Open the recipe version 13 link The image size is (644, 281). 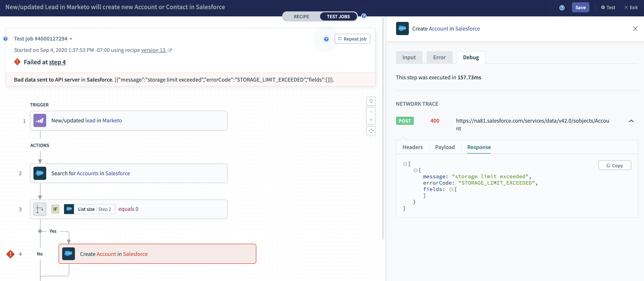point(153,50)
